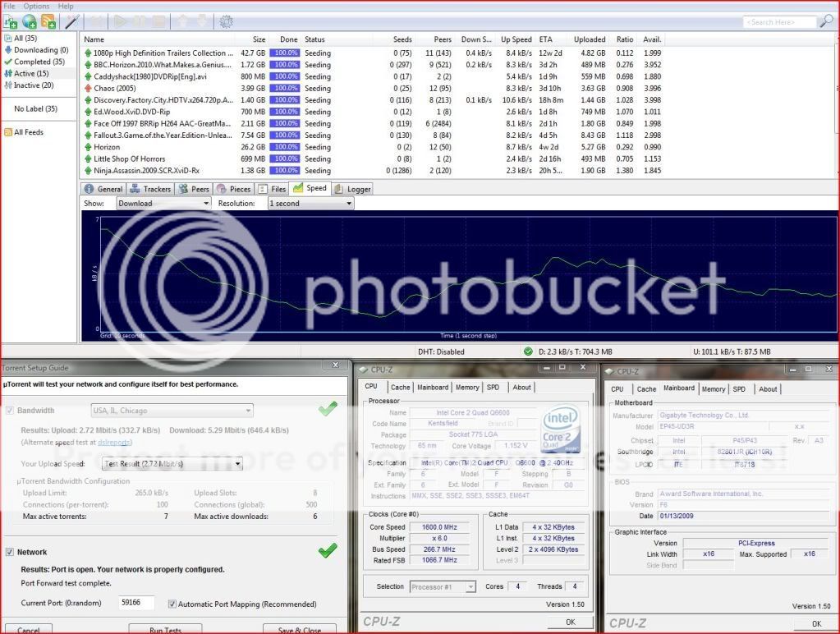The width and height of the screenshot is (840, 634).
Task: Open the Show: Download dropdown
Action: pos(163,204)
